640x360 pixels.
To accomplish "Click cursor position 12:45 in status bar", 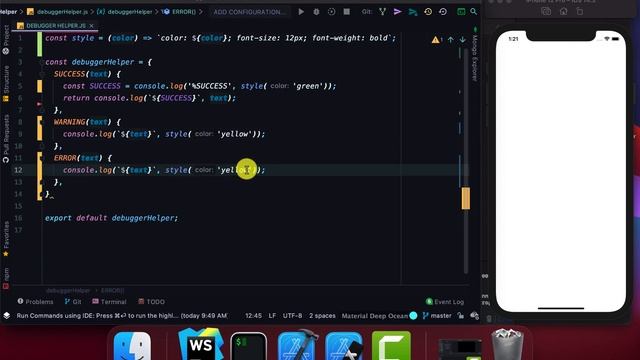I will tap(253, 316).
